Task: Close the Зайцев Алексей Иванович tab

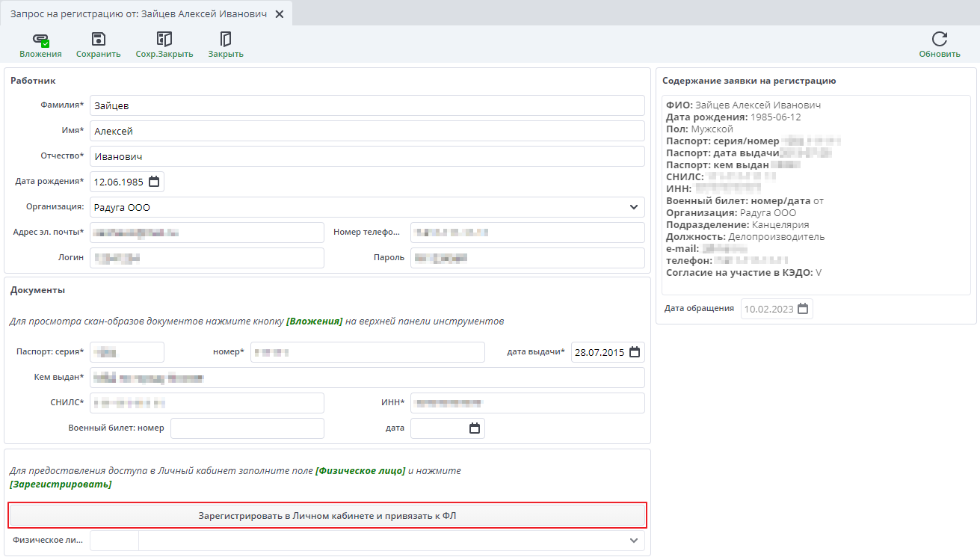Action: tap(280, 14)
